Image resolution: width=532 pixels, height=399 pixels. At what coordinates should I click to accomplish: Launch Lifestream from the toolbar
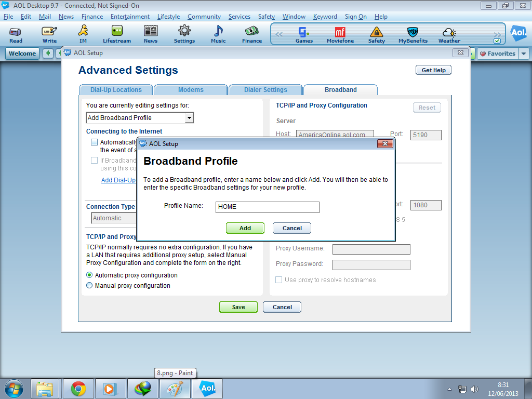117,35
